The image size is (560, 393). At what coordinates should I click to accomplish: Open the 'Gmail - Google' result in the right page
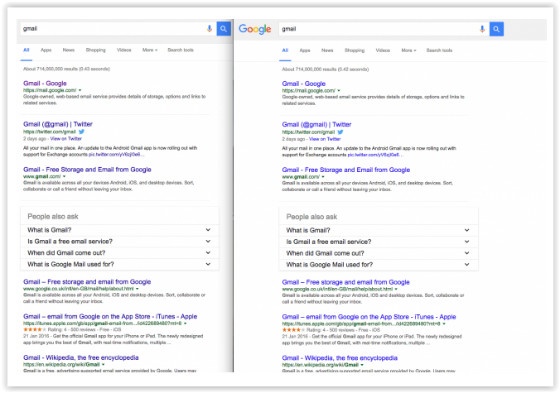click(304, 84)
